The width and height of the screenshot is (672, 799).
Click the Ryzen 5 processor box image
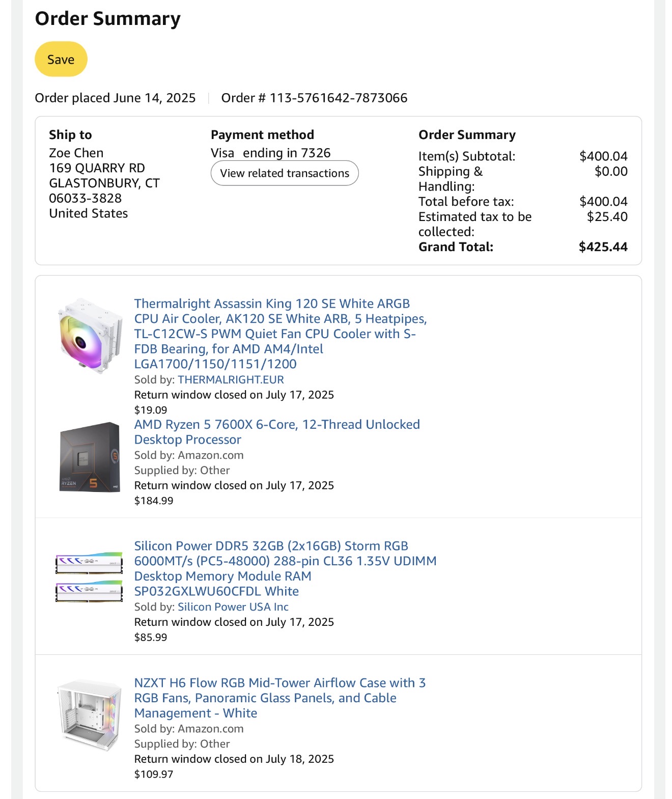90,457
